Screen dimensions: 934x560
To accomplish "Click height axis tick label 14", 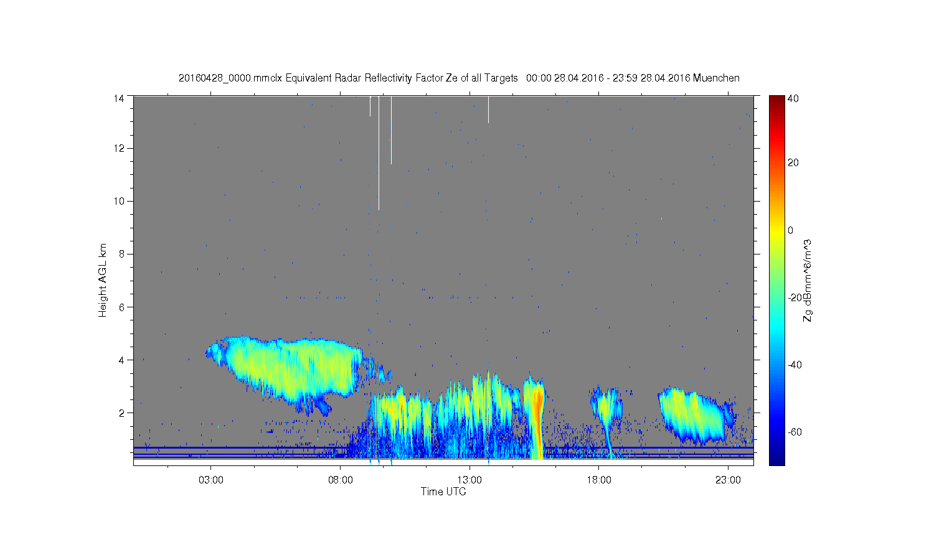I will pos(119,98).
